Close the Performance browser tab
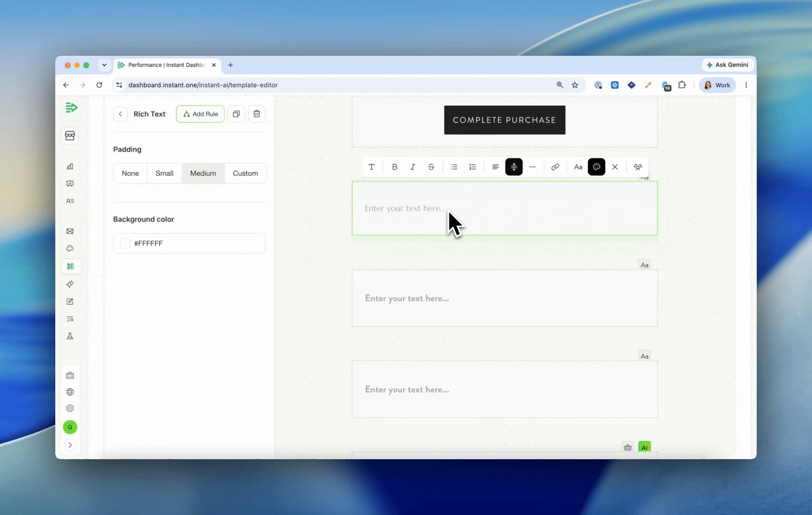Screen dimensions: 812x515 213,65
